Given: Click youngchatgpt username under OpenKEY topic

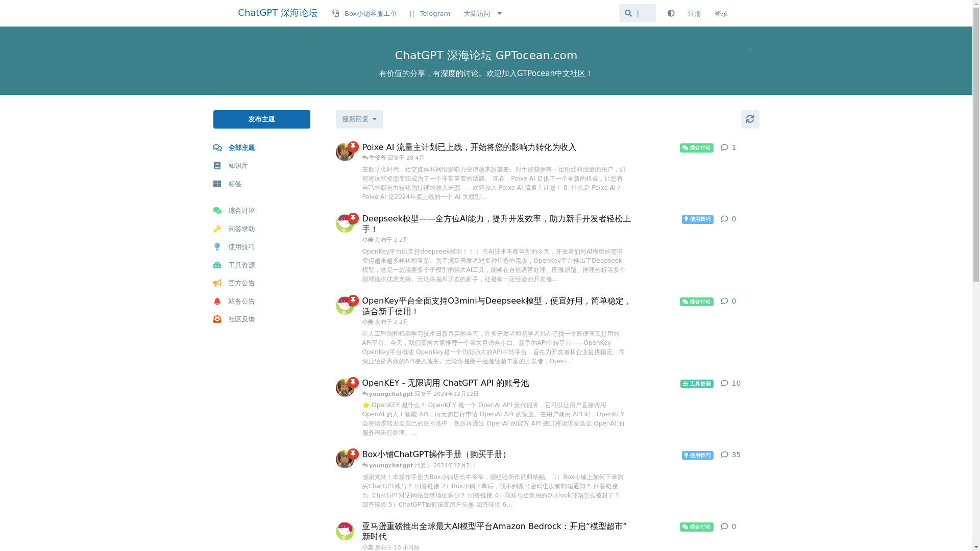Looking at the screenshot, I should tap(390, 394).
